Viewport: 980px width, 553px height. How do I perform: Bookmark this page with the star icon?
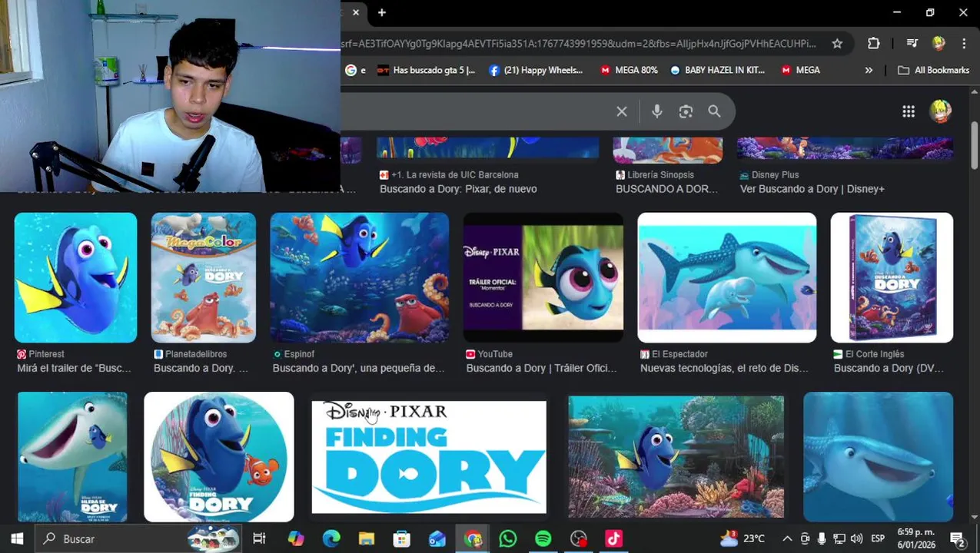coord(837,44)
